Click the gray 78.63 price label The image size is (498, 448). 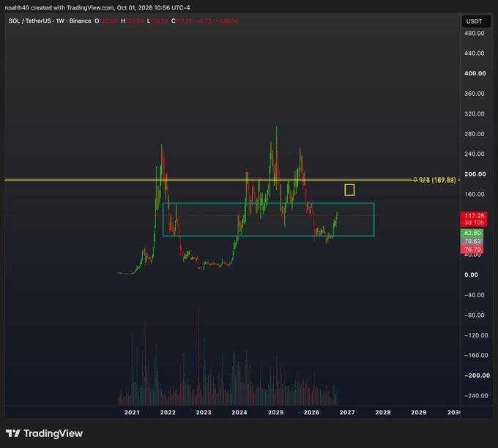click(x=472, y=242)
